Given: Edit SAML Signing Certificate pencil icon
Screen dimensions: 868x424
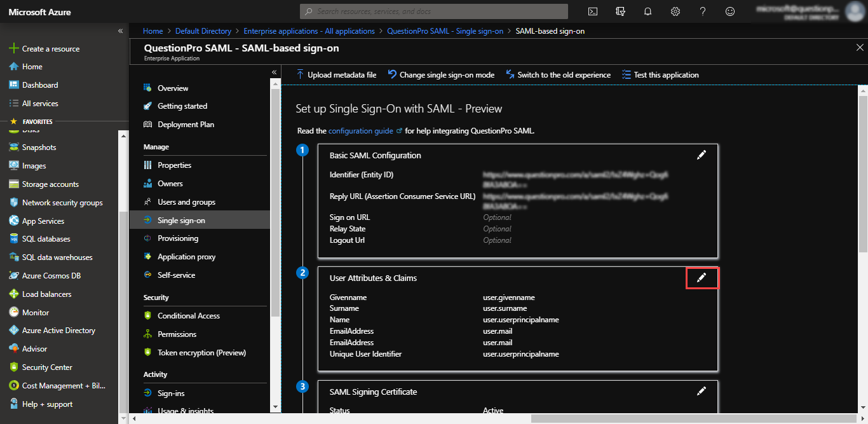Looking at the screenshot, I should pos(702,392).
